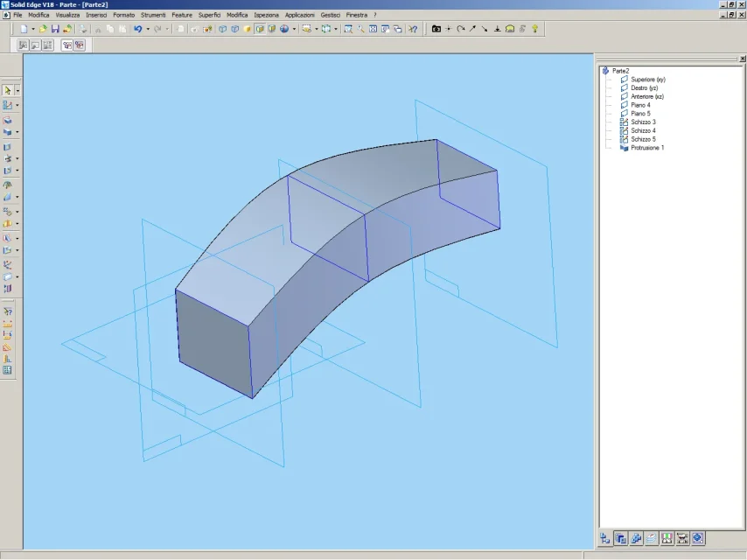Open the Undo history dropdown arrow
Viewport: 747px width, 560px height.
[148, 29]
